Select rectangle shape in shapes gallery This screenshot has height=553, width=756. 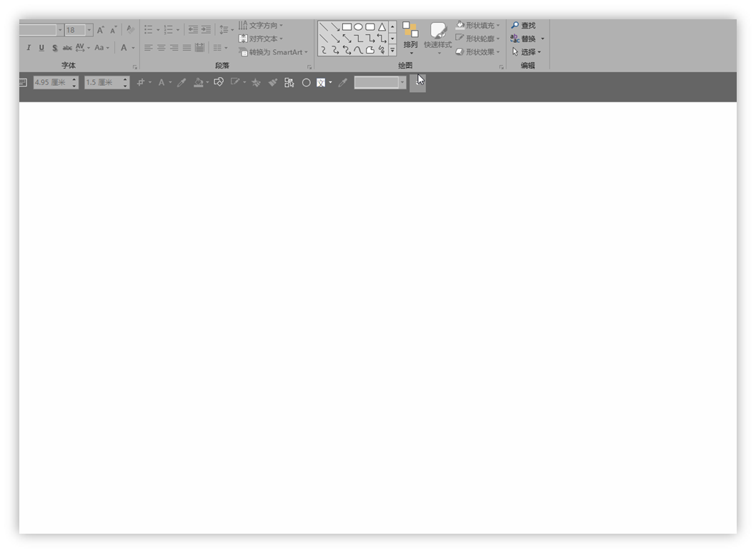[x=347, y=27]
